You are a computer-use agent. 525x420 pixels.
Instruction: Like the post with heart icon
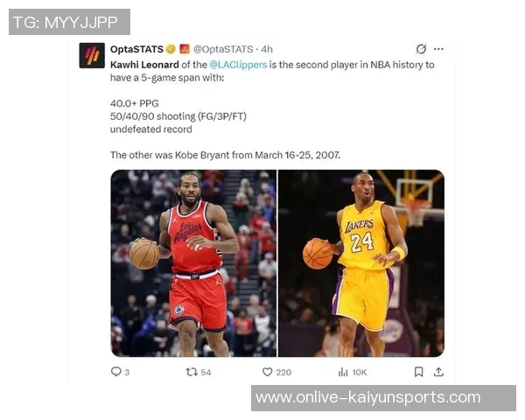coord(267,372)
